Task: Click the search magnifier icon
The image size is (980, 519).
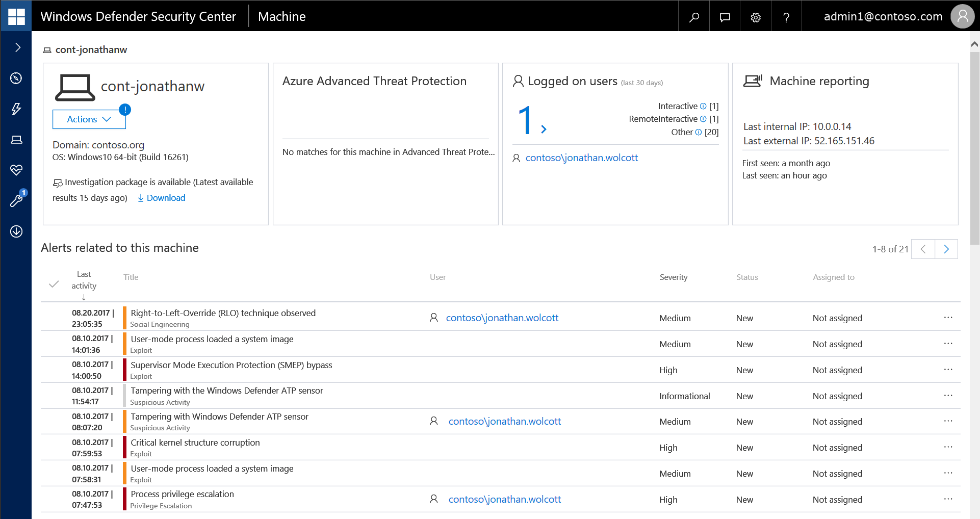Action: (694, 17)
